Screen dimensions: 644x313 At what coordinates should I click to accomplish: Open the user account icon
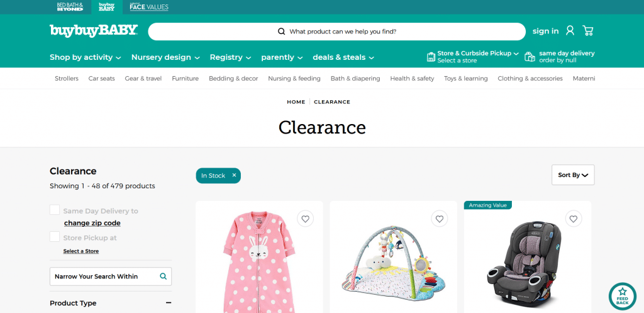[570, 30]
